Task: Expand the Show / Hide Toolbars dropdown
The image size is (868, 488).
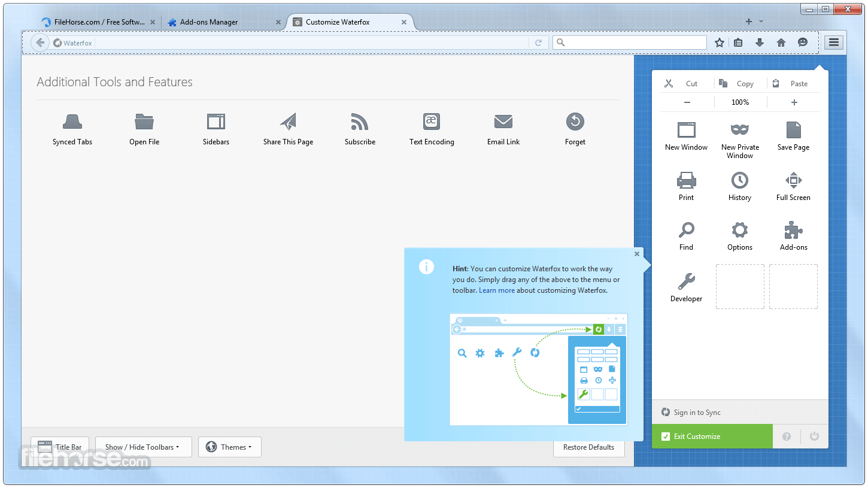Action: click(144, 447)
